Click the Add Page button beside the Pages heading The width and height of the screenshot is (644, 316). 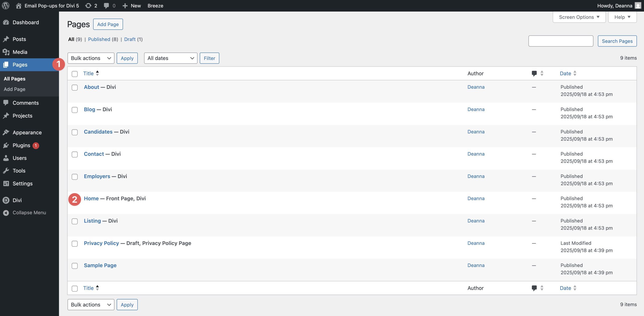[108, 24]
